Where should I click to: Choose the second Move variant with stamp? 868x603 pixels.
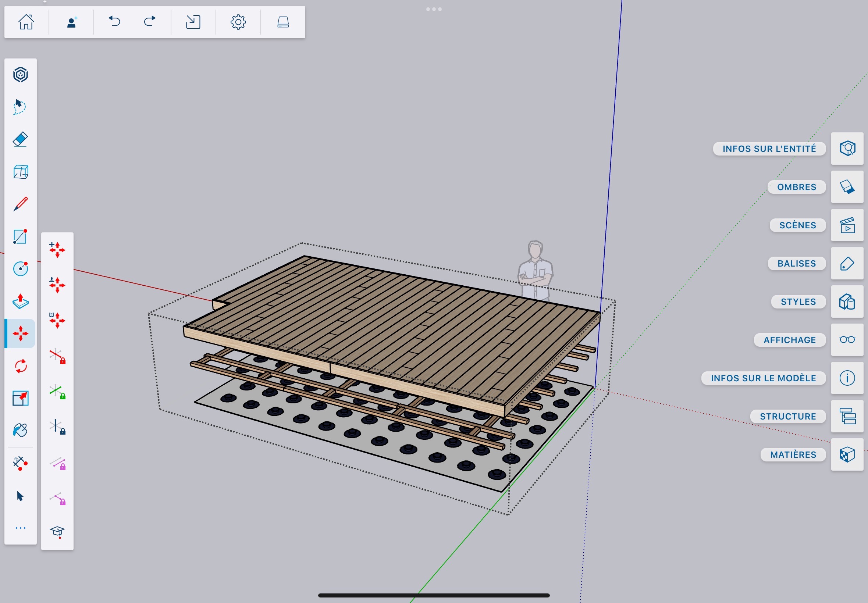click(57, 285)
